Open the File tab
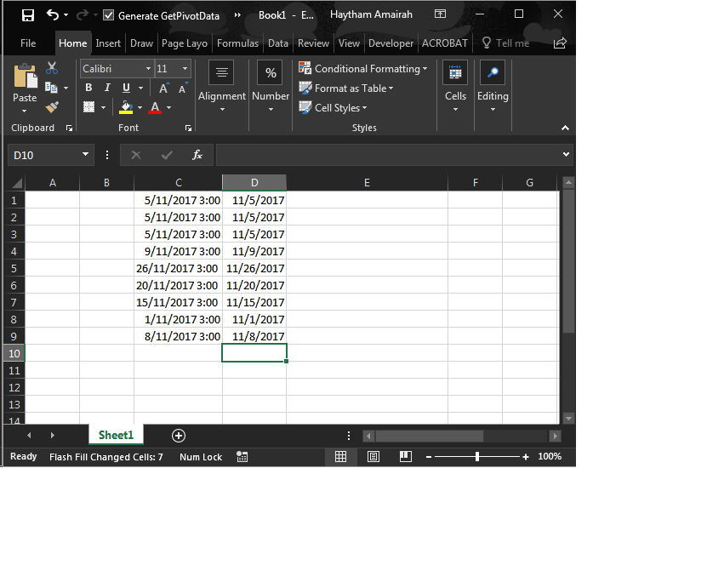The width and height of the screenshot is (707, 588). pyautogui.click(x=28, y=43)
